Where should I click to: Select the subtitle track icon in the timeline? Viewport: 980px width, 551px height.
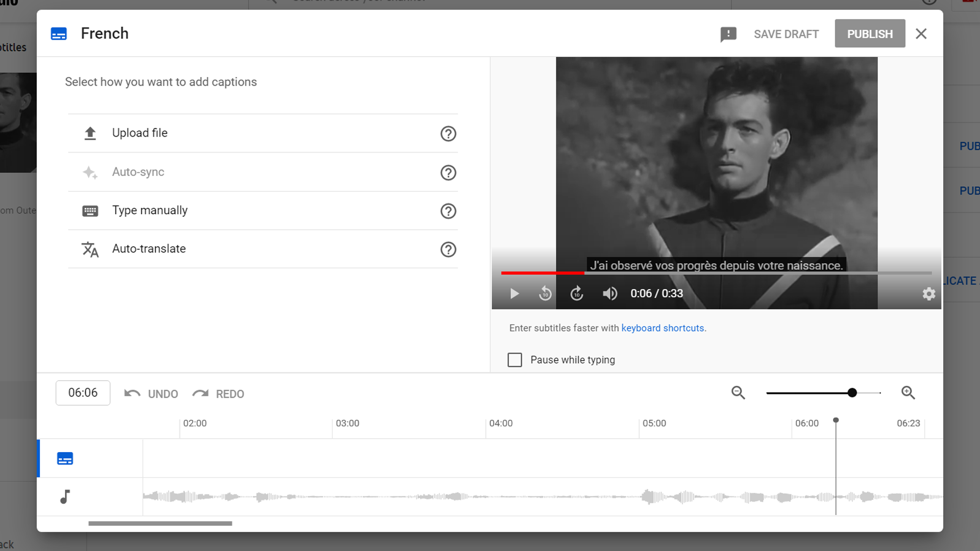click(x=65, y=458)
